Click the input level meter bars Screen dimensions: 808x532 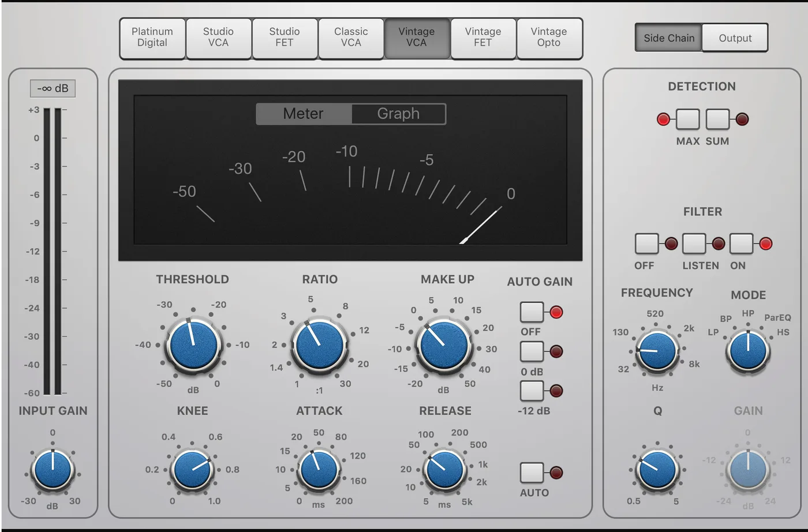point(52,252)
